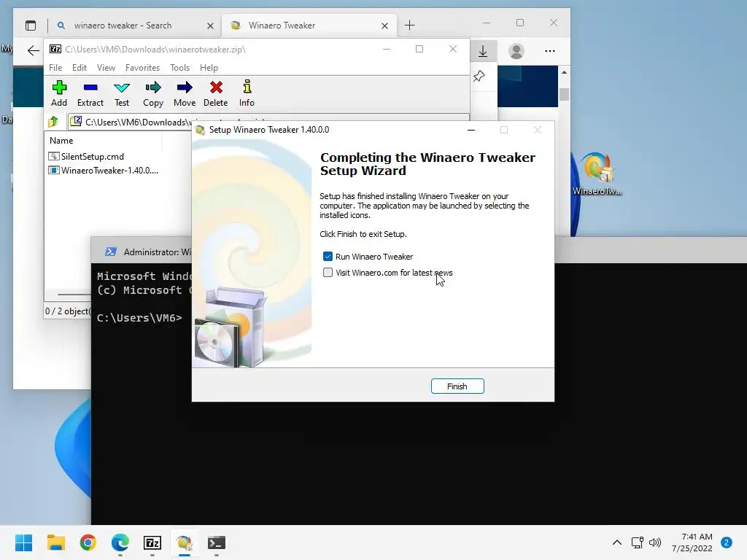The image size is (747, 560).
Task: Click the 7-Zip Test toolbar icon
Action: click(x=122, y=93)
